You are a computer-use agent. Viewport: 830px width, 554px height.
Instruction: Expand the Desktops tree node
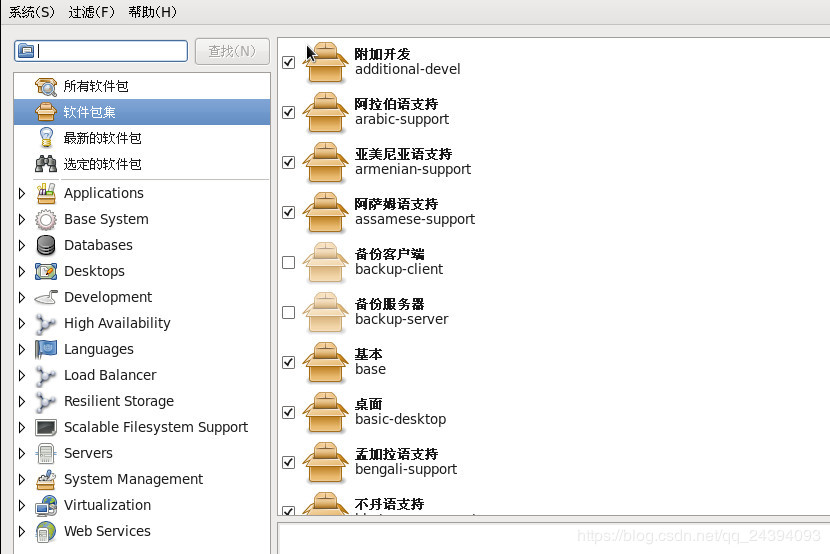[22, 271]
